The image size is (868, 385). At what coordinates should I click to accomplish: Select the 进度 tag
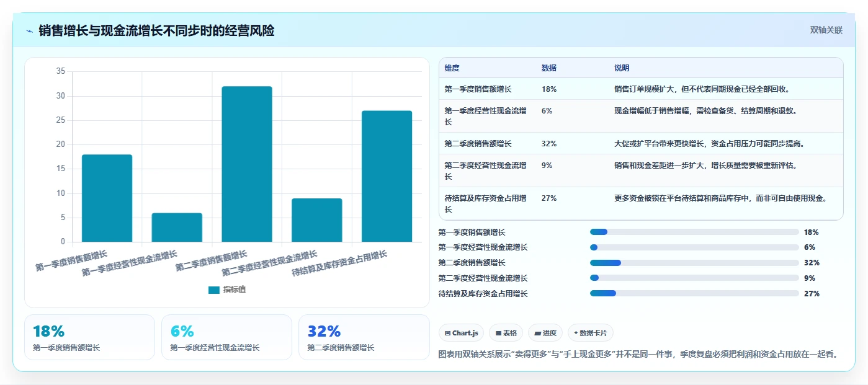pos(545,333)
